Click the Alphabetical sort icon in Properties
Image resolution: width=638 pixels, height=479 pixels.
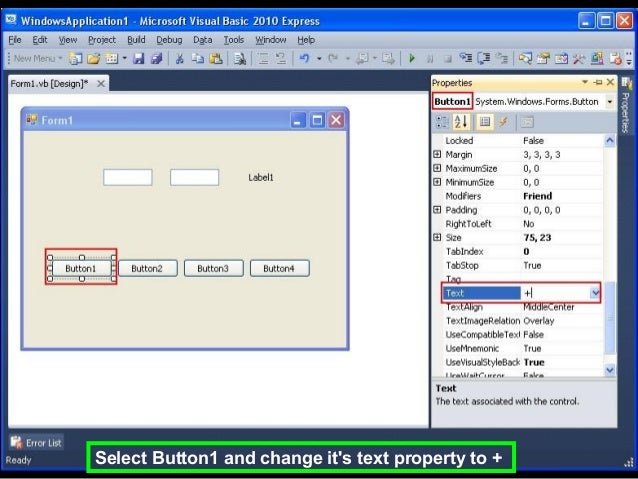click(461, 122)
